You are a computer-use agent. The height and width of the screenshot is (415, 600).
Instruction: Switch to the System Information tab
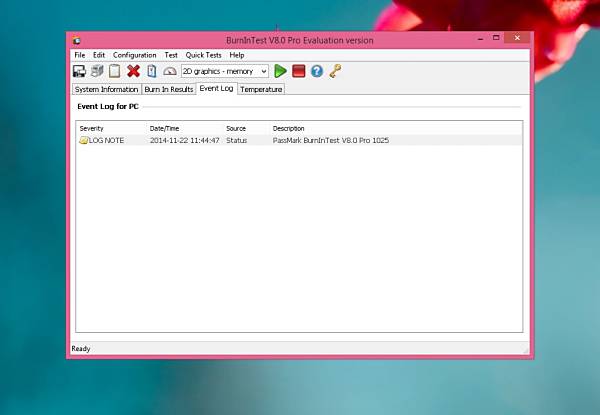tap(106, 89)
